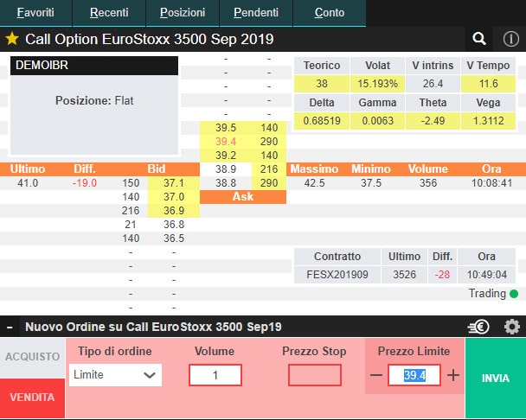Click the Gamma value 0.0063

[377, 121]
